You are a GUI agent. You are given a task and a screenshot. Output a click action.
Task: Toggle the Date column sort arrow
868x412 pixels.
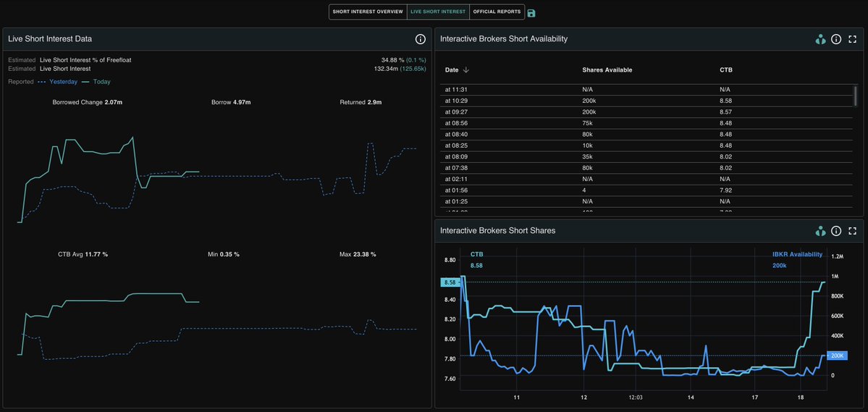465,70
